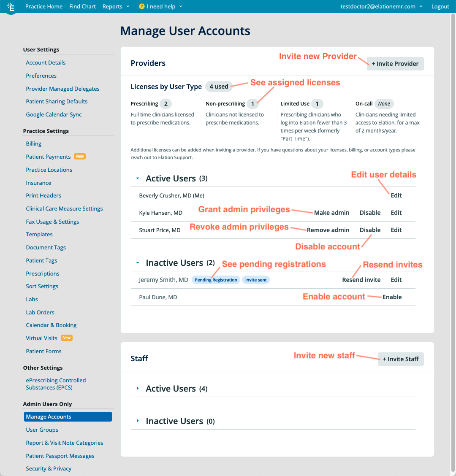Collapse Active Users under Providers
This screenshot has height=476, width=456.
point(137,178)
